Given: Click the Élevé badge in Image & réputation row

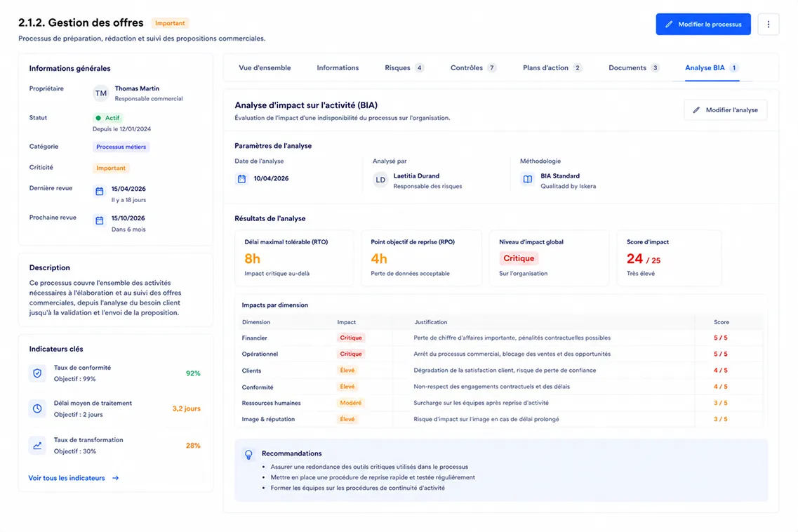Looking at the screenshot, I should [347, 419].
